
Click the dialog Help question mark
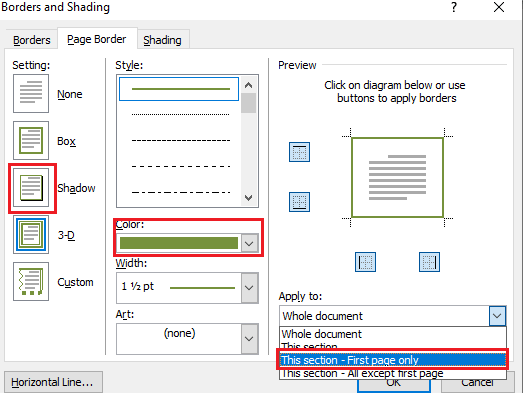tap(454, 7)
